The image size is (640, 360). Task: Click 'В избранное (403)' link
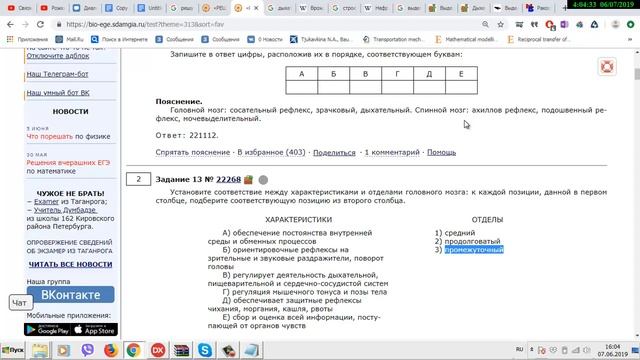(271, 152)
